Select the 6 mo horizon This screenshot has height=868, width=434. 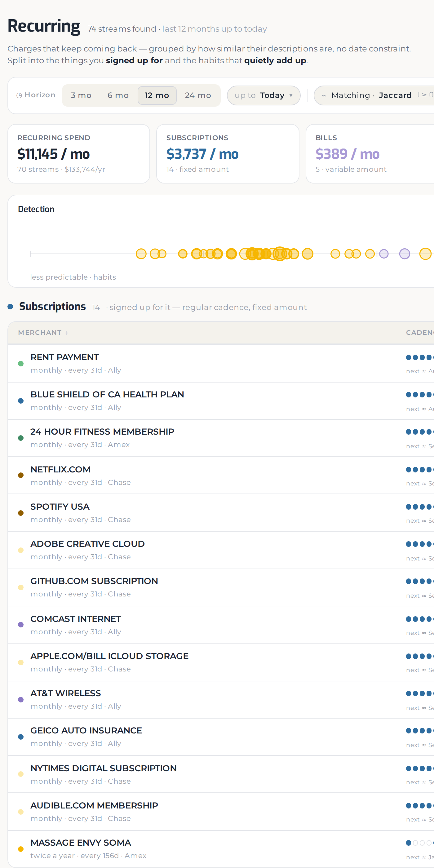[x=118, y=95]
